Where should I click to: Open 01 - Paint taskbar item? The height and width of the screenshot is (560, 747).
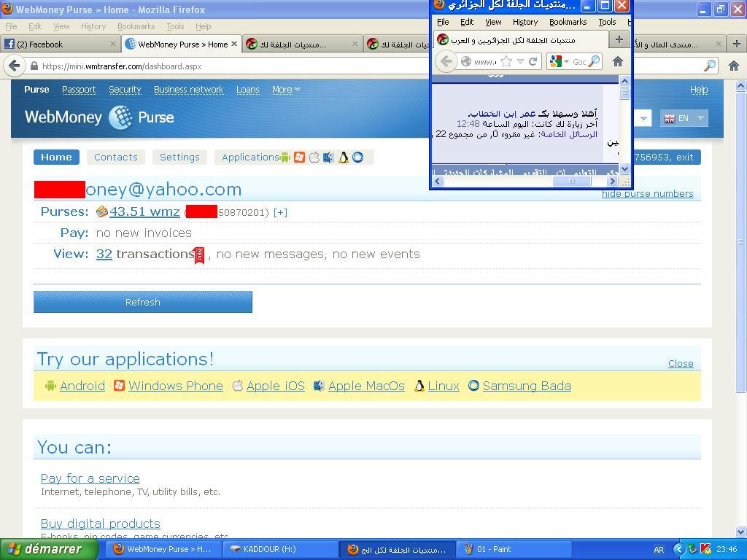click(516, 549)
